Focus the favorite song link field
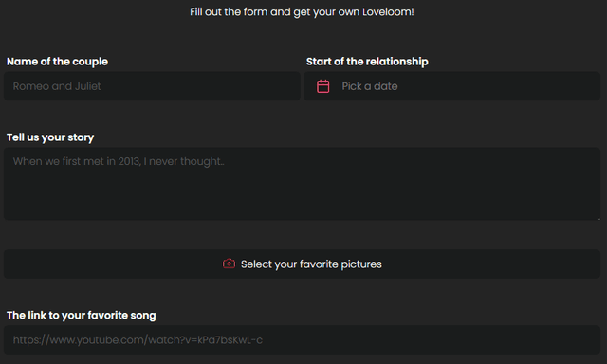The height and width of the screenshot is (364, 607). 302,339
